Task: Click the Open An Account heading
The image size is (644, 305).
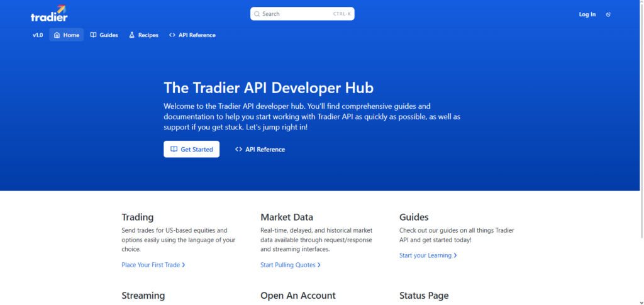Action: click(298, 296)
